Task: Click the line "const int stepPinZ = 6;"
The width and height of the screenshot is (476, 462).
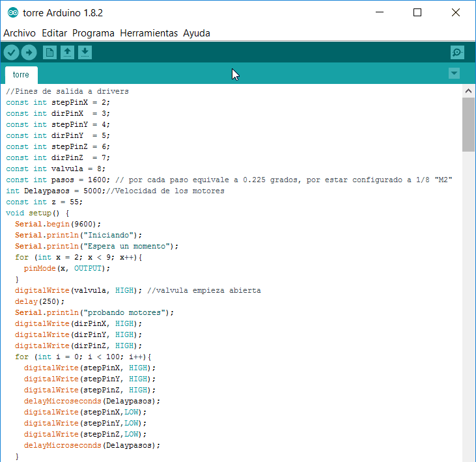Action: pos(58,147)
